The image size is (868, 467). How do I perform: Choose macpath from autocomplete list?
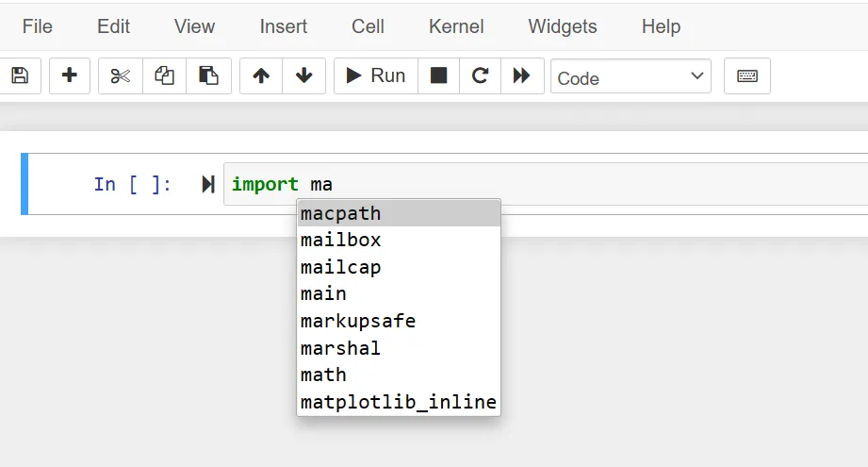[x=399, y=213]
